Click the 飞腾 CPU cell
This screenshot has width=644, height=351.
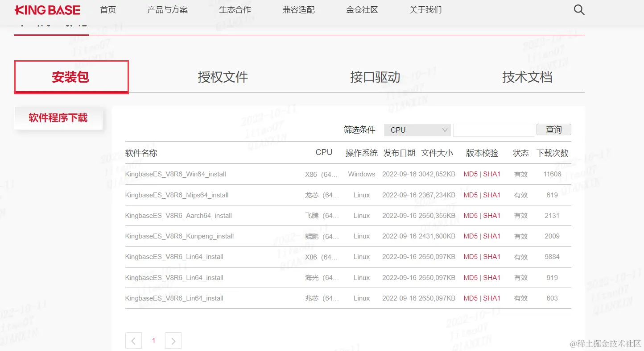pyautogui.click(x=322, y=216)
